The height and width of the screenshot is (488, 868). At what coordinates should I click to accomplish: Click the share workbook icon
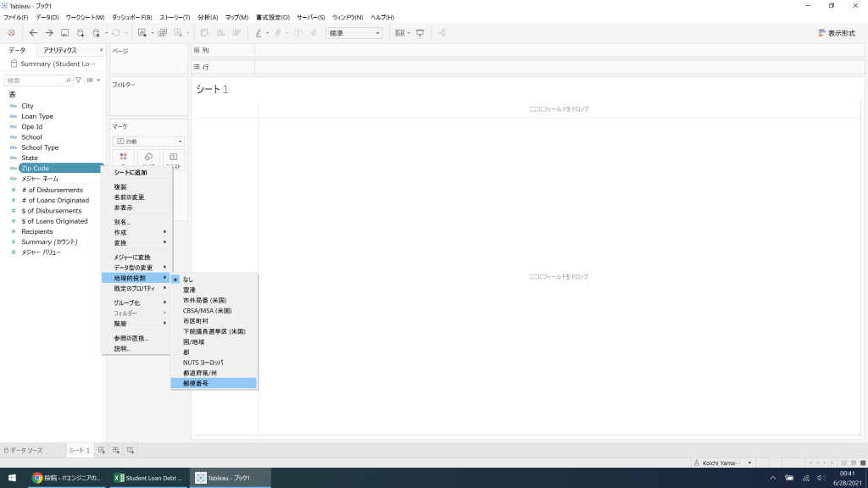[x=442, y=33]
